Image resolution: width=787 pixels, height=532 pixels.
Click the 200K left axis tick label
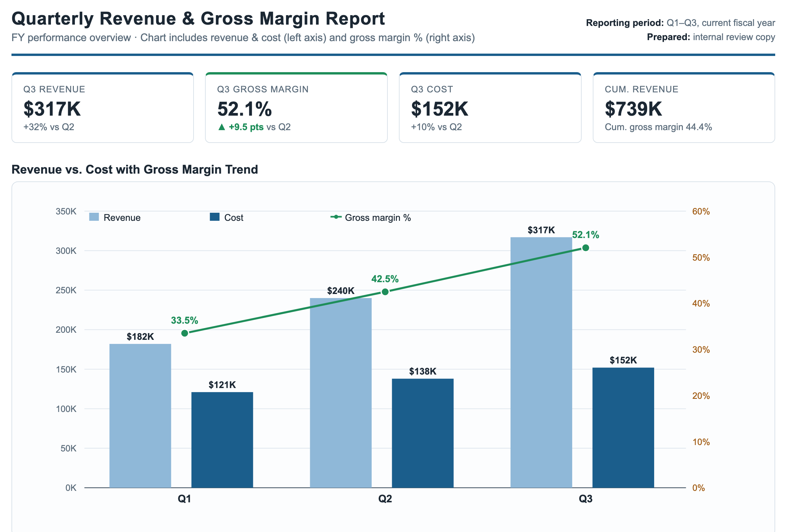[66, 329]
